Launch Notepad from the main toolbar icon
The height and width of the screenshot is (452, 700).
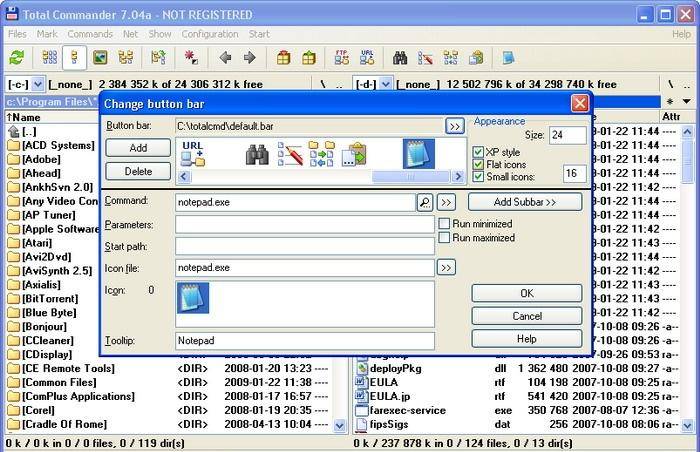click(508, 58)
